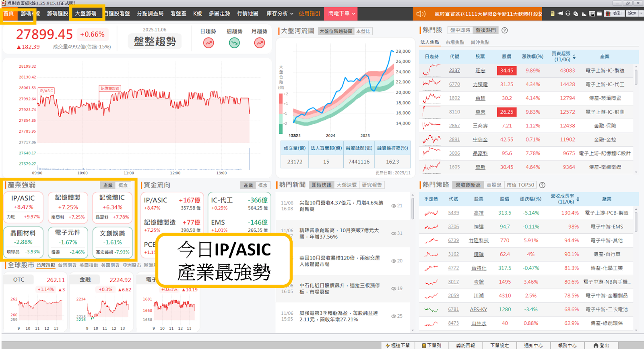Viewport: 644px width, 349px height.
Task: Click the bar chart icon in top toolbar
Action: click(584, 14)
